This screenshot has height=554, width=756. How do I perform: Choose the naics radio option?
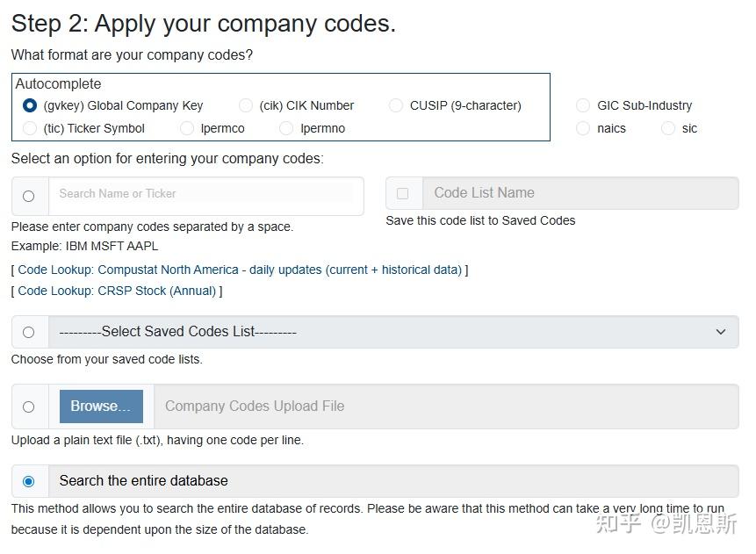point(583,128)
